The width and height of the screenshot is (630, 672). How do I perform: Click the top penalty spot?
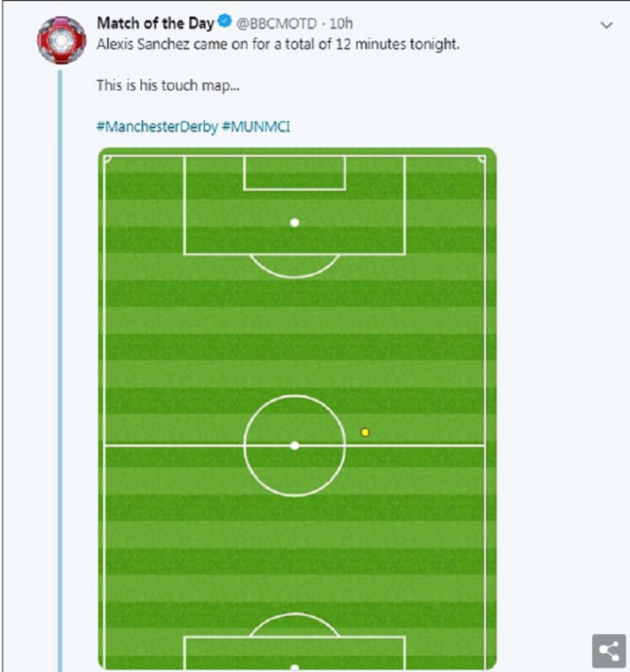[x=295, y=222]
